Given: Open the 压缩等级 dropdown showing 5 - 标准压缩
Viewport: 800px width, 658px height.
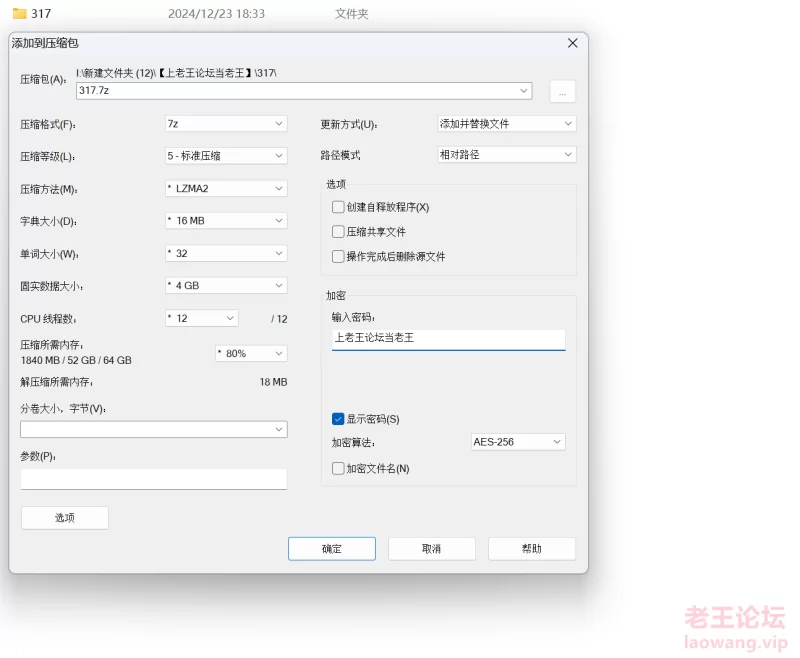Looking at the screenshot, I should pos(226,156).
